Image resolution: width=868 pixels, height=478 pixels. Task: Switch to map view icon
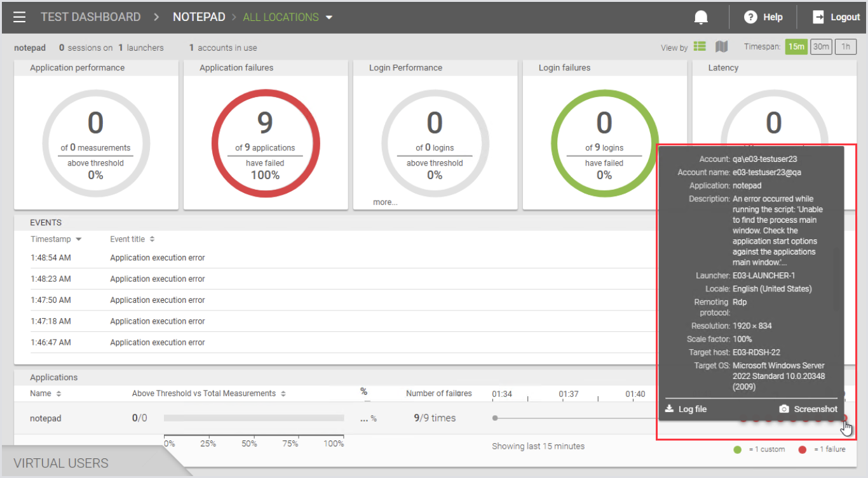(x=721, y=46)
